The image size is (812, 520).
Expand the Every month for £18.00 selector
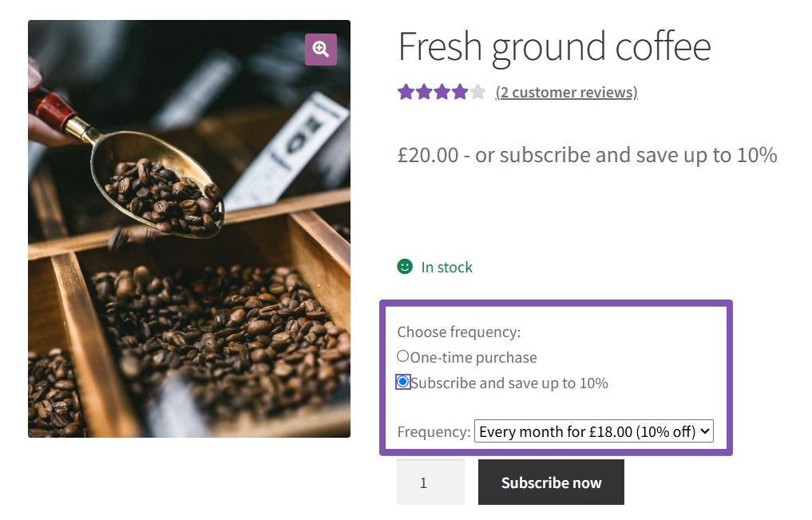coord(594,431)
